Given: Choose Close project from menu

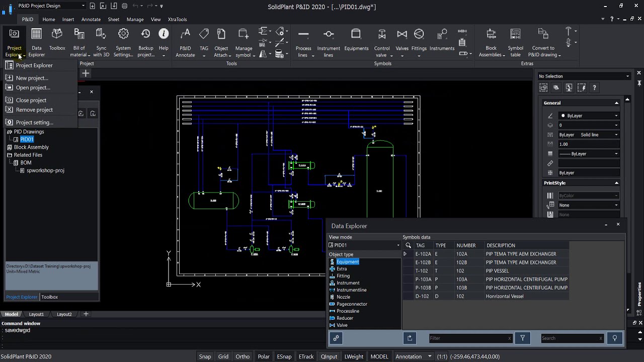Looking at the screenshot, I should 31,100.
